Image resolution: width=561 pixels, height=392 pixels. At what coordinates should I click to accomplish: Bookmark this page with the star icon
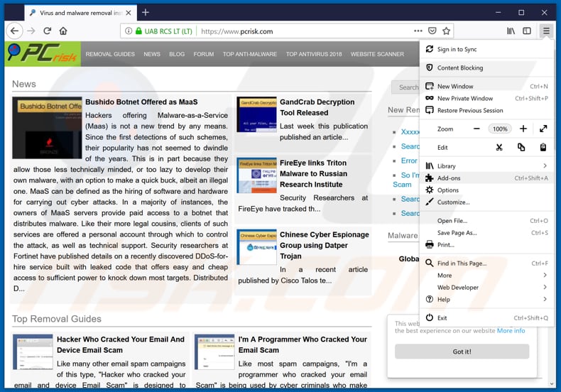[x=447, y=31]
